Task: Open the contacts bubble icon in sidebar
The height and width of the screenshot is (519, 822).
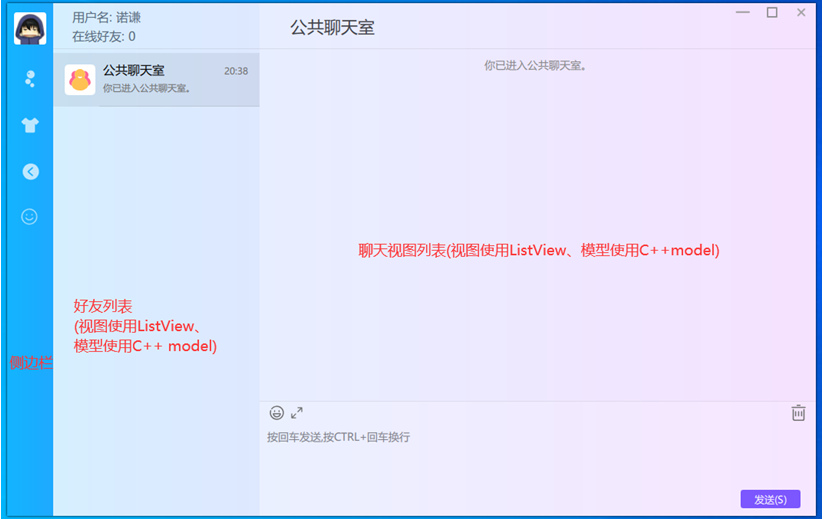Action: 30,79
